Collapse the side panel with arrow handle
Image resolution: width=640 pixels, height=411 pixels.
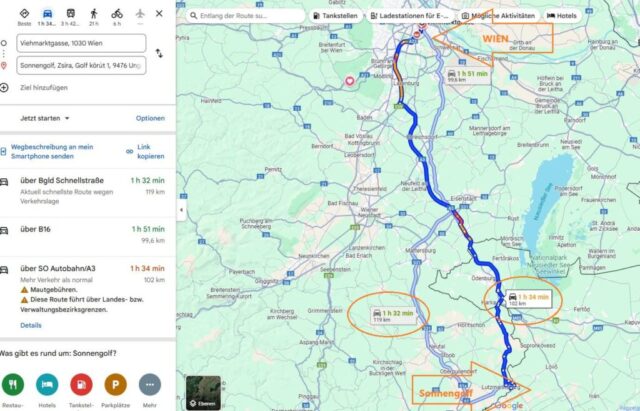tap(181, 210)
